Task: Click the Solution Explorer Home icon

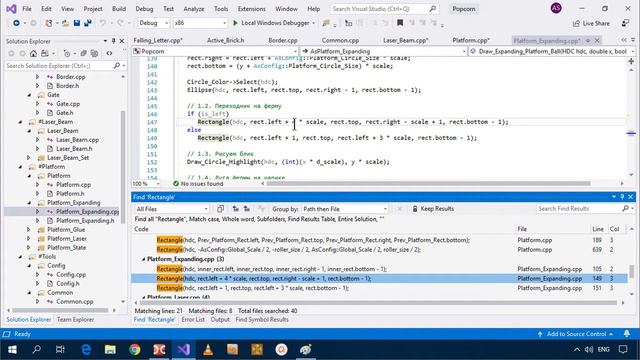Action: tap(33, 53)
